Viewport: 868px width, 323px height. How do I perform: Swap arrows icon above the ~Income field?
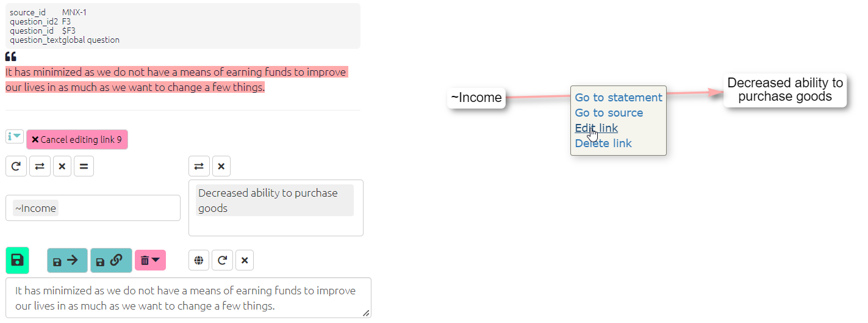[40, 166]
